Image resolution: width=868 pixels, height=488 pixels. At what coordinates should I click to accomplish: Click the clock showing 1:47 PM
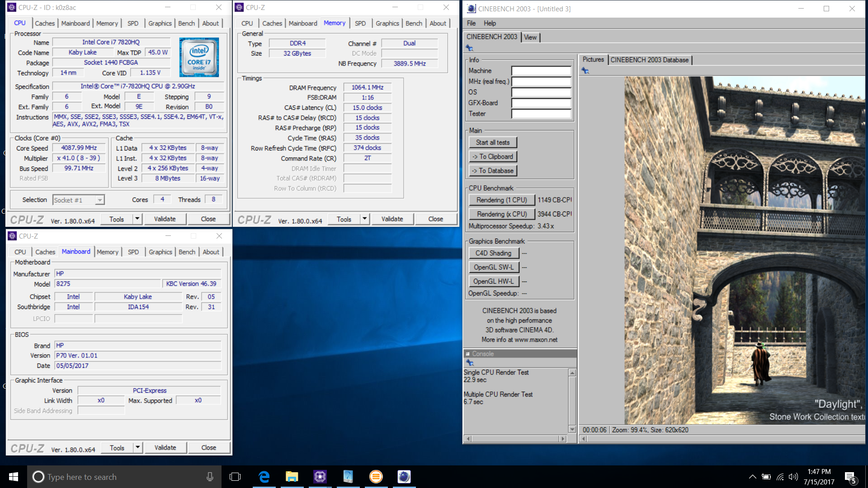click(x=819, y=472)
